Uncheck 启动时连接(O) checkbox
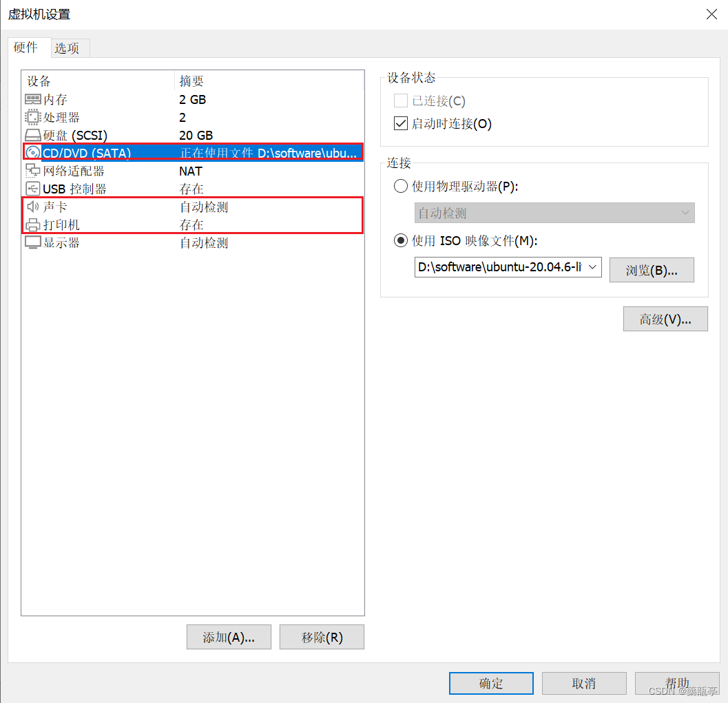This screenshot has height=703, width=728. (401, 123)
